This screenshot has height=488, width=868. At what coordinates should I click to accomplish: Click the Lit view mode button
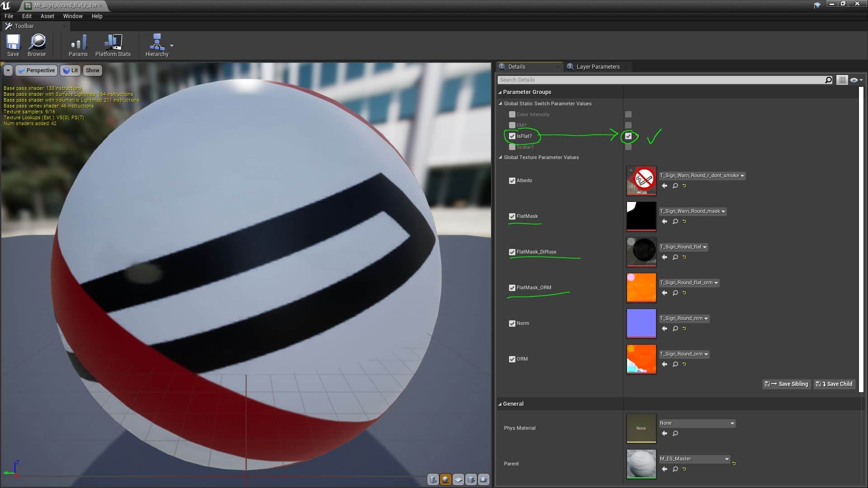click(x=71, y=70)
